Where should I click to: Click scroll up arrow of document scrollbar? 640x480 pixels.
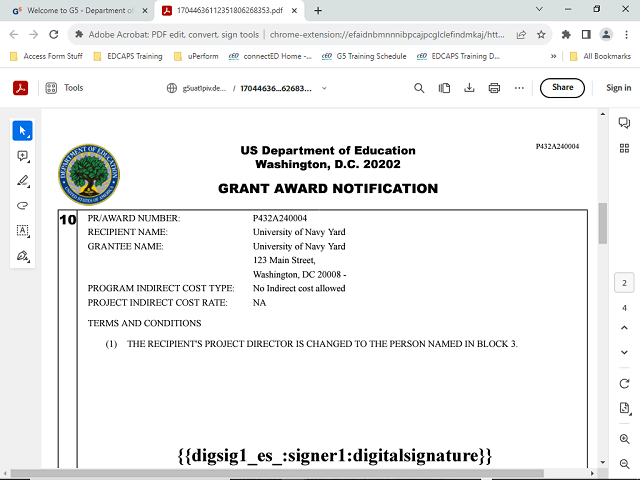click(603, 114)
